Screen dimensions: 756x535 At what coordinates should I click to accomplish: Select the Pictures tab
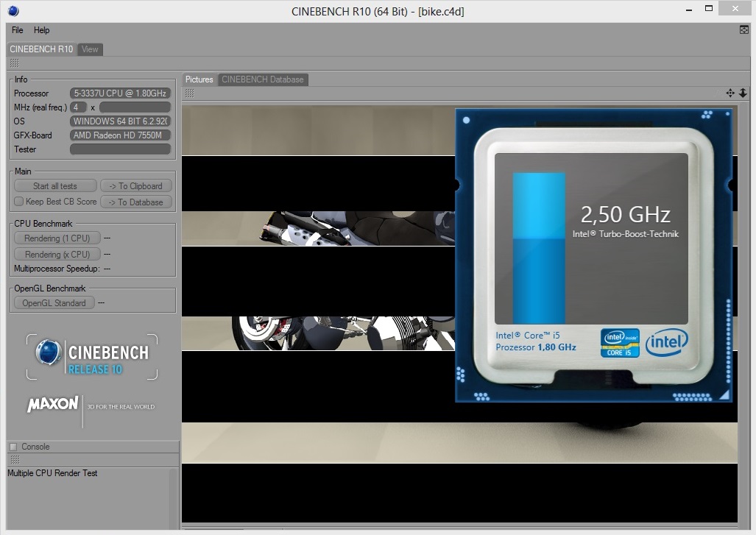pyautogui.click(x=199, y=79)
